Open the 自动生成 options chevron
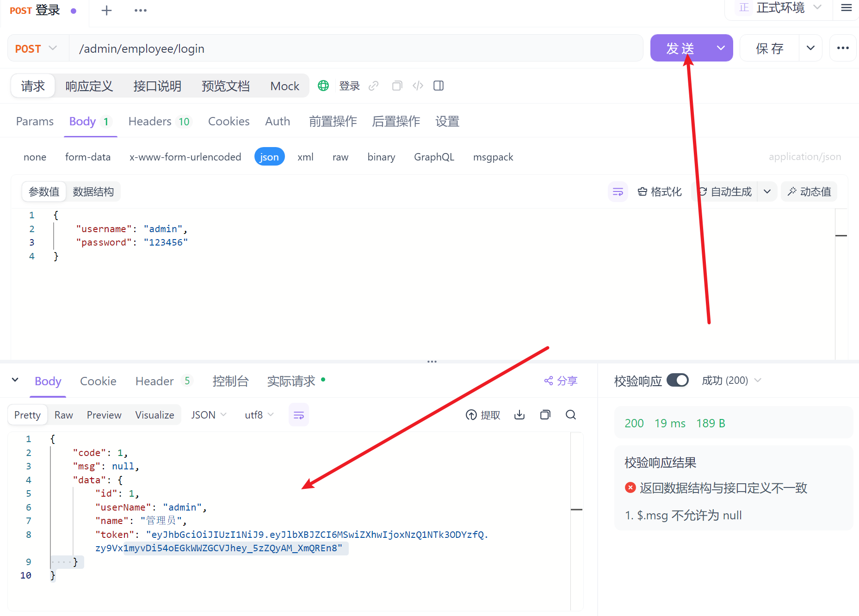 pyautogui.click(x=767, y=191)
